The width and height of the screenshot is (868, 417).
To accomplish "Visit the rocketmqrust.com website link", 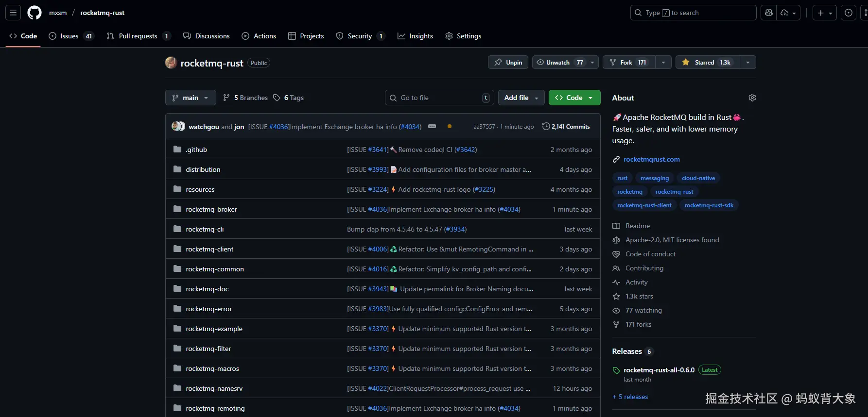I will pos(651,159).
